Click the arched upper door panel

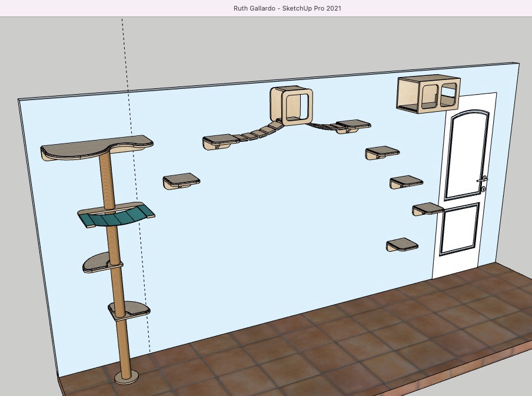point(467,154)
